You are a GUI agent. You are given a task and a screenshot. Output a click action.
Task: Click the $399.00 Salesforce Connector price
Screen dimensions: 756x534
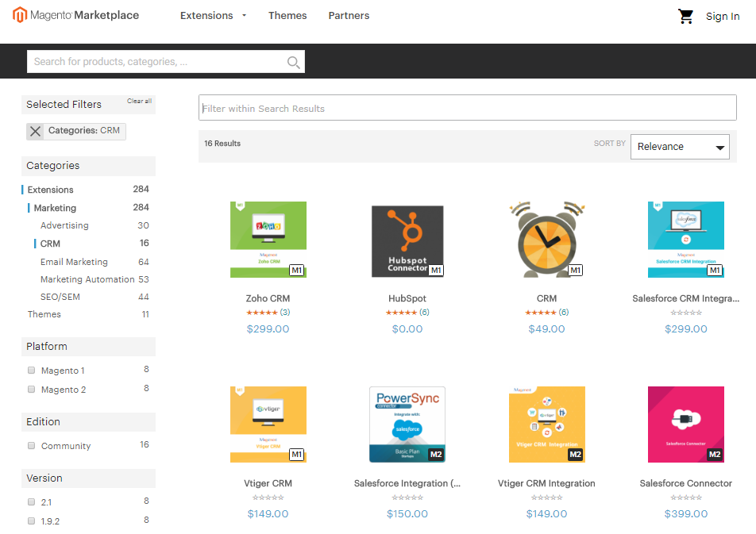click(685, 513)
